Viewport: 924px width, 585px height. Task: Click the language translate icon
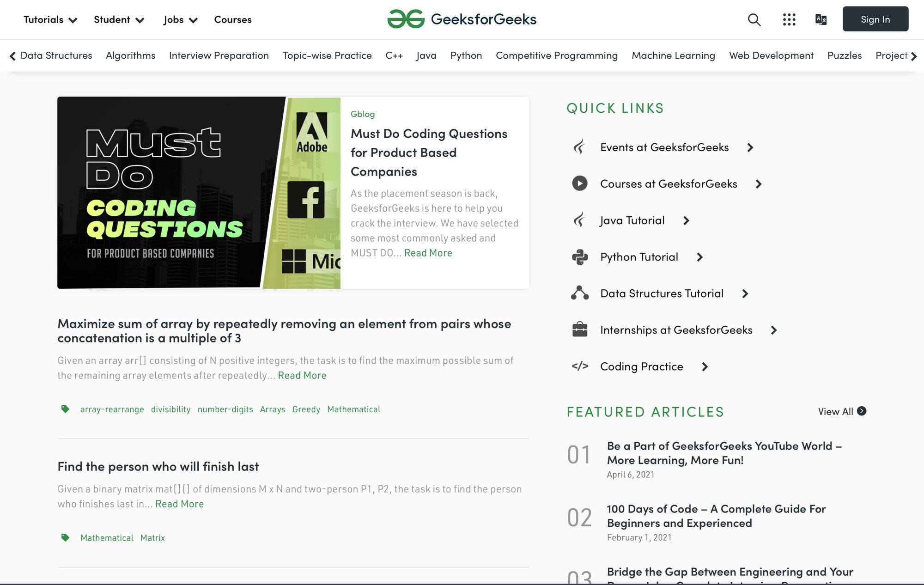(821, 19)
